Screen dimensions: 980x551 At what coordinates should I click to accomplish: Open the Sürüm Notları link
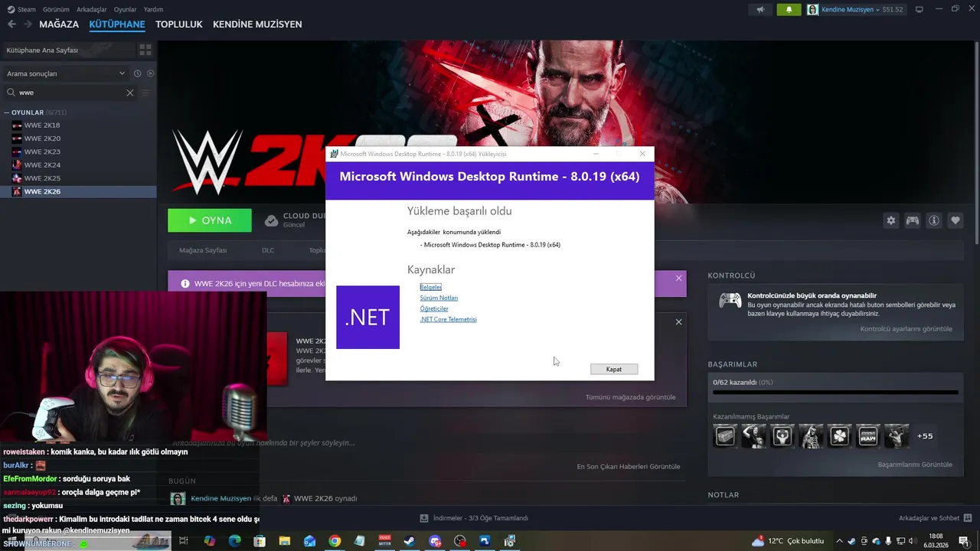coord(439,298)
